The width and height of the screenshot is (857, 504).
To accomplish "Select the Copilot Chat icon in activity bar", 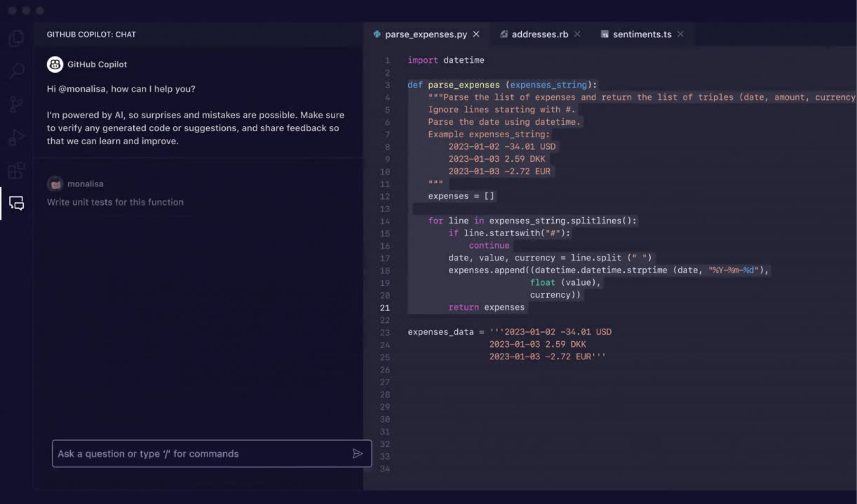I will pos(16,203).
